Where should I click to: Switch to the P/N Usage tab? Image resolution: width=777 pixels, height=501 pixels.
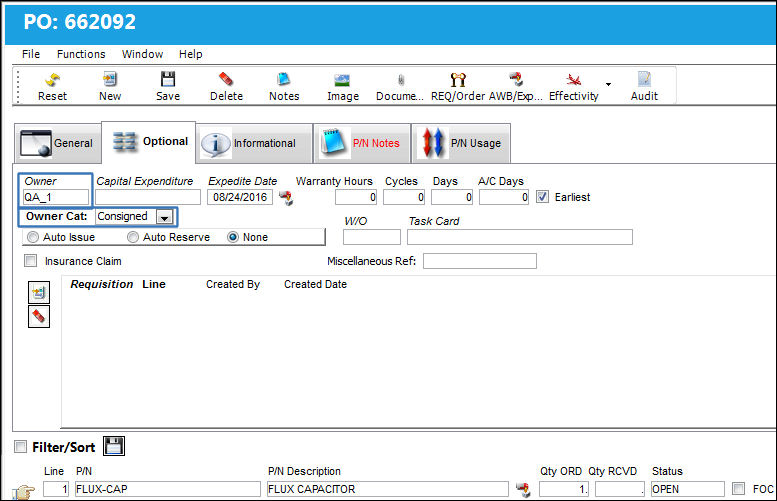461,143
